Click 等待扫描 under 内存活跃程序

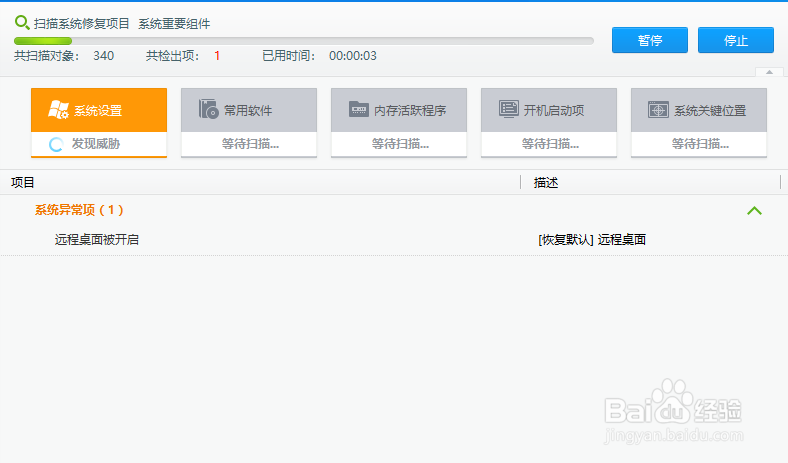pyautogui.click(x=400, y=144)
